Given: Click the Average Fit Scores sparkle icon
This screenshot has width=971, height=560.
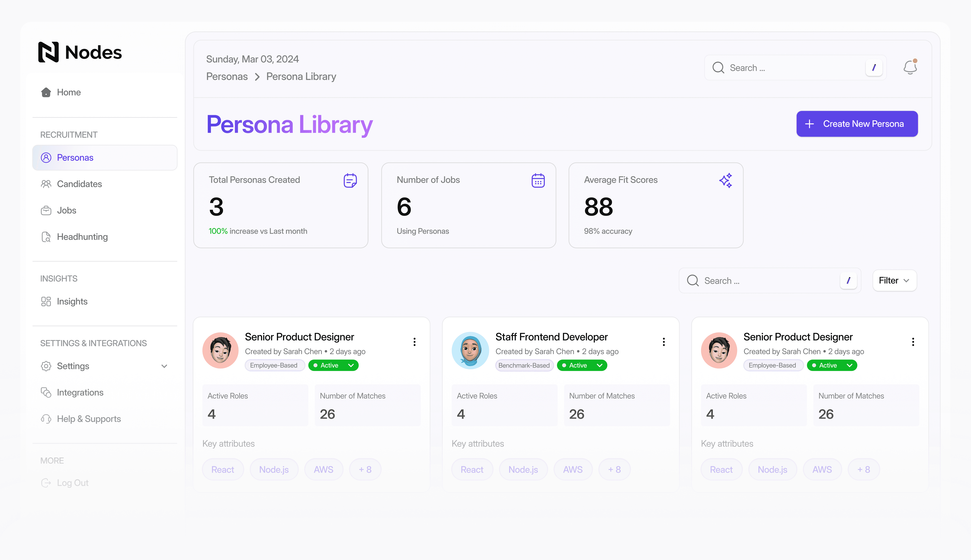Looking at the screenshot, I should pos(725,180).
